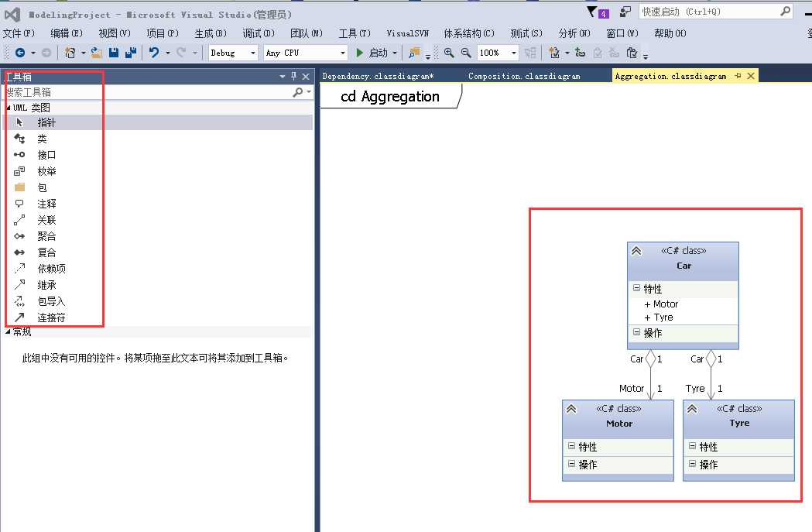Select the interface tool (接口)
The width and height of the screenshot is (812, 532).
[157, 155]
